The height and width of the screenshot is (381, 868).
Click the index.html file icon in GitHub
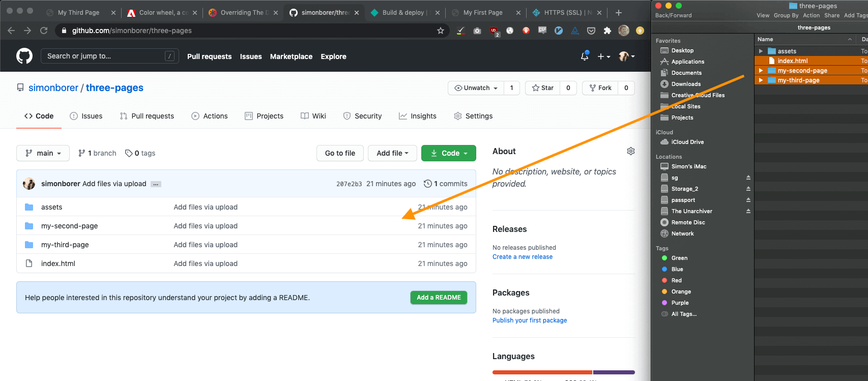(29, 263)
